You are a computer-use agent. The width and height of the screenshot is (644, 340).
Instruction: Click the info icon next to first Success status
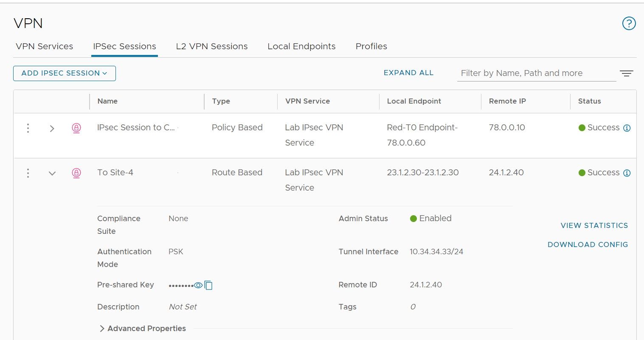tap(627, 128)
